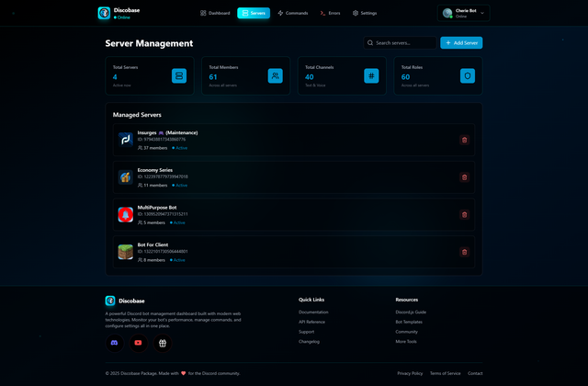
Task: Click the Insurges server avatar
Action: [x=126, y=140]
